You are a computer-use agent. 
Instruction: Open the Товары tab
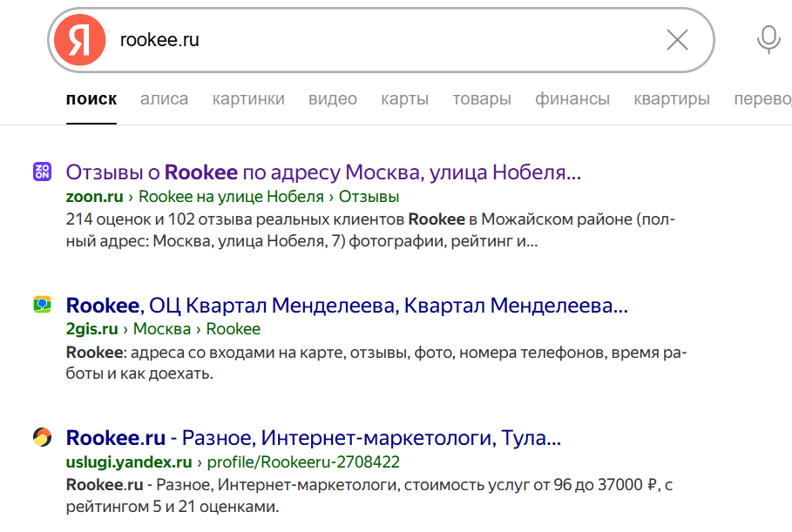(482, 99)
